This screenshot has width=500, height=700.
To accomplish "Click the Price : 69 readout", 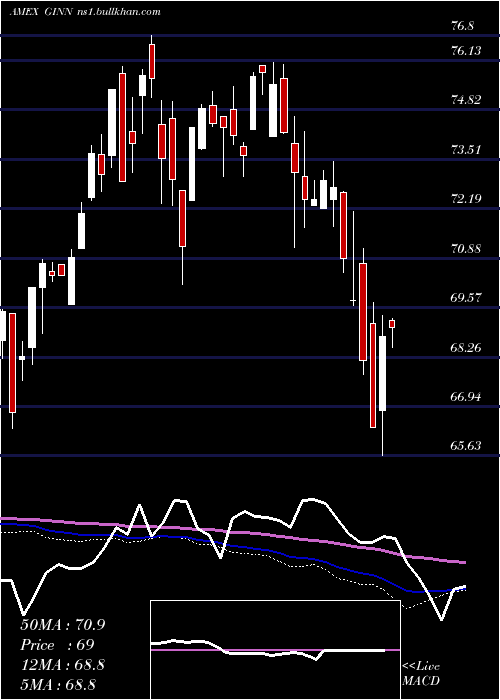I will click(x=57, y=645).
